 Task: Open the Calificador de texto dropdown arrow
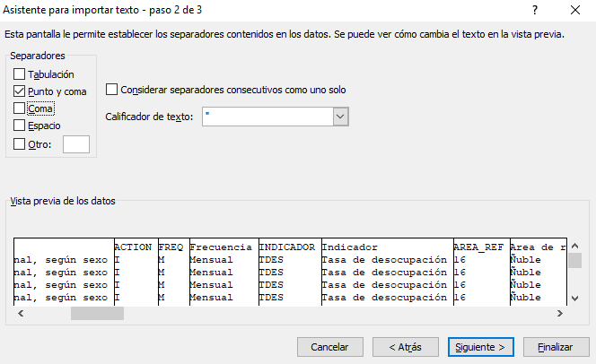(x=340, y=117)
